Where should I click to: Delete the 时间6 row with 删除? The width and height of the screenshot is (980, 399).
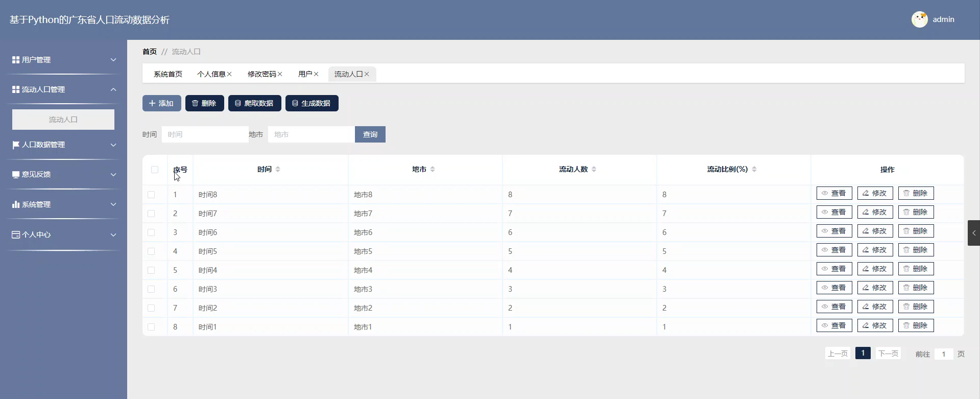(916, 231)
